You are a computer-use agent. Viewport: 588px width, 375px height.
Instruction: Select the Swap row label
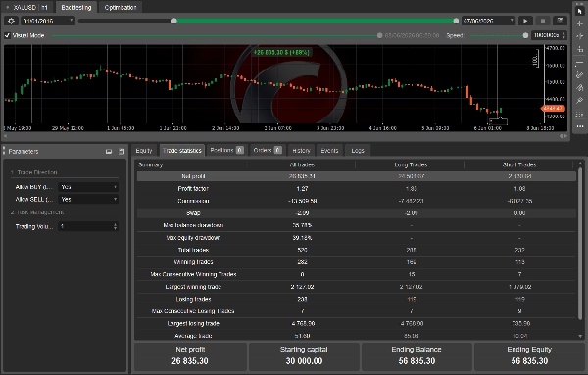pyautogui.click(x=193, y=213)
